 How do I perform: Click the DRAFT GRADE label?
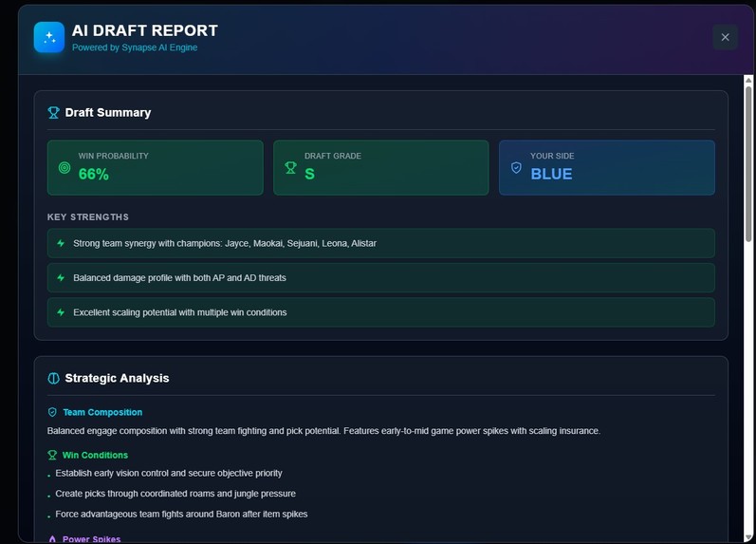pos(333,156)
